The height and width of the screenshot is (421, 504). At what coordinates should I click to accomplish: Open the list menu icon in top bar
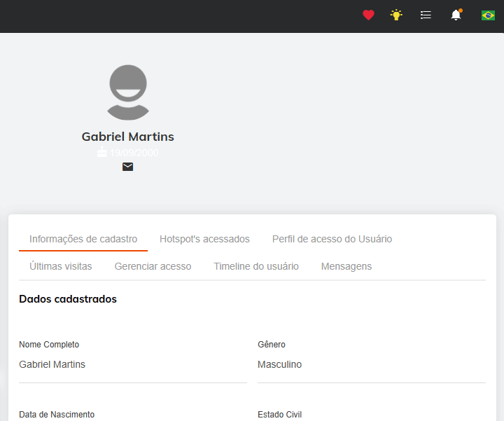click(426, 15)
